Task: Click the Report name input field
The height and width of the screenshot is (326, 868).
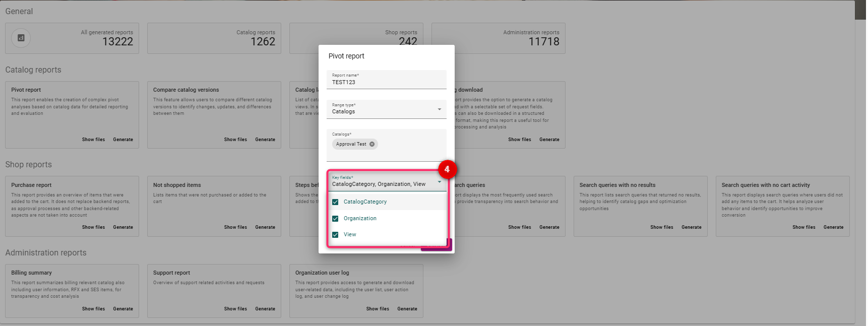Action: (386, 82)
